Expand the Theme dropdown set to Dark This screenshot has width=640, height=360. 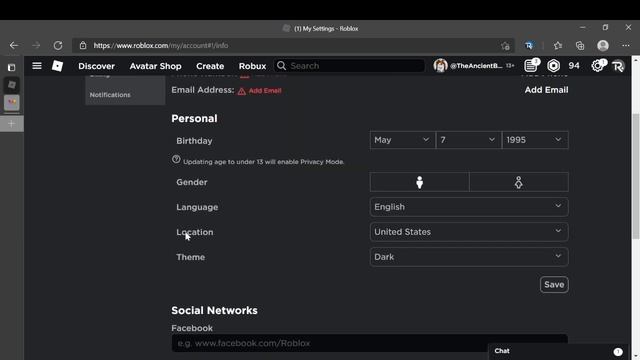(x=469, y=257)
